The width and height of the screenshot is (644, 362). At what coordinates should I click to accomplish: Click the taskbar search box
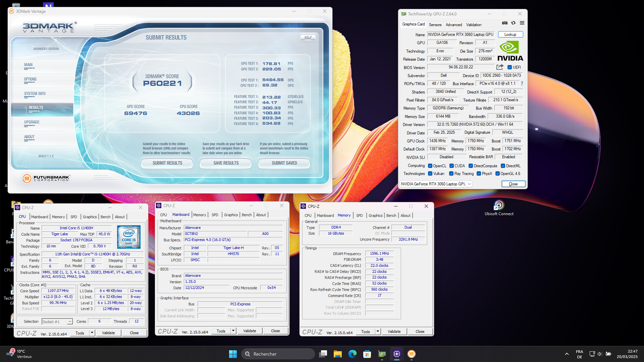click(x=278, y=354)
